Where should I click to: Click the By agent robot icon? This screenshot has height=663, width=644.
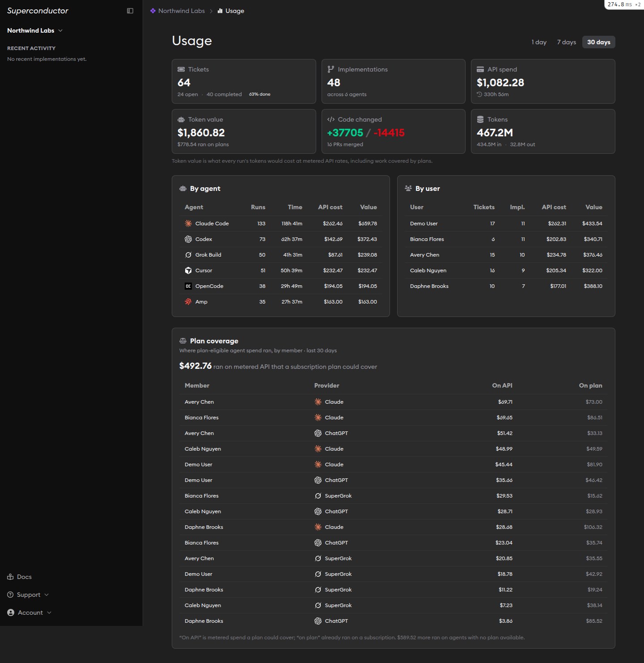(183, 189)
